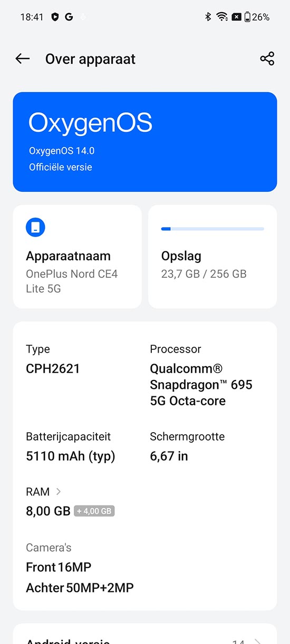The height and width of the screenshot is (644, 290).
Task: Tap the status bar clock 18:41
Action: click(x=32, y=17)
